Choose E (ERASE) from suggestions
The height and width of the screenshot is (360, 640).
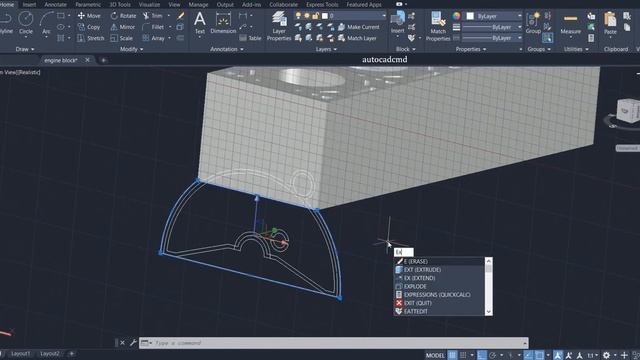tap(439, 261)
